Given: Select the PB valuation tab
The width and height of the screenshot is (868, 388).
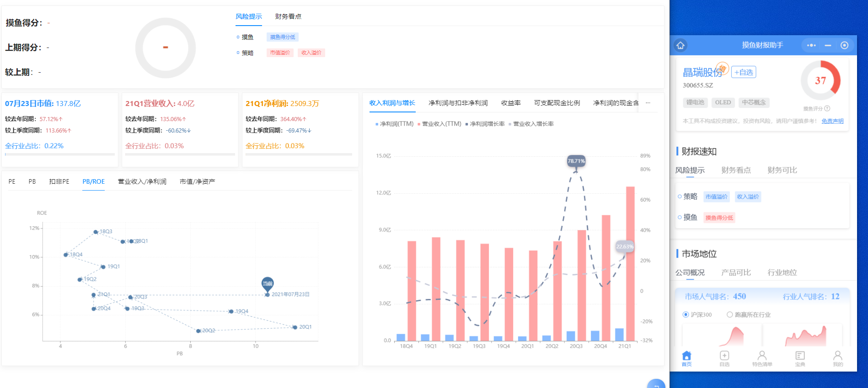Looking at the screenshot, I should [x=32, y=181].
